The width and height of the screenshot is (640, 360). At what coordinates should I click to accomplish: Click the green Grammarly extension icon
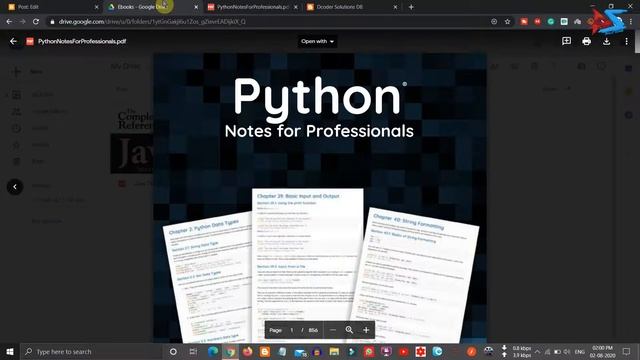[551, 21]
